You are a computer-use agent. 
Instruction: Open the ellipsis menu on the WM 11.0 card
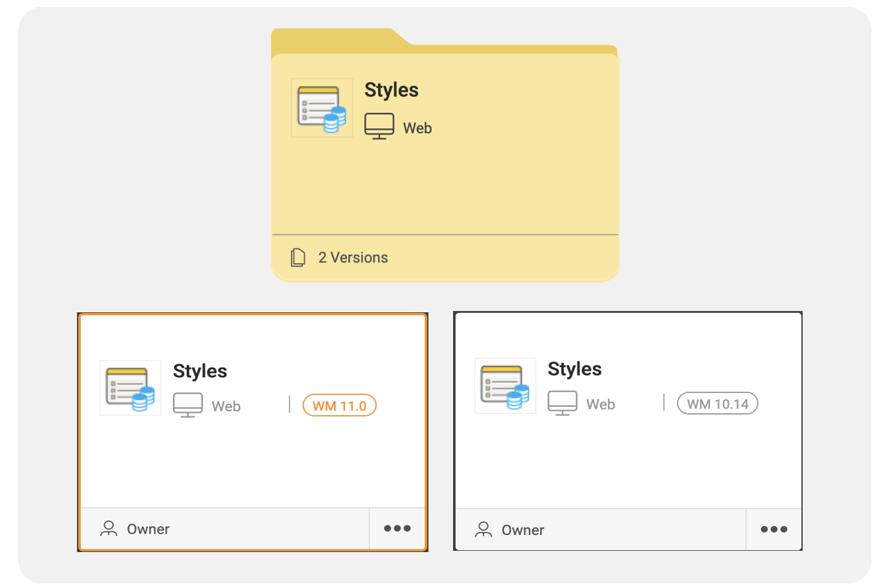[x=396, y=529]
